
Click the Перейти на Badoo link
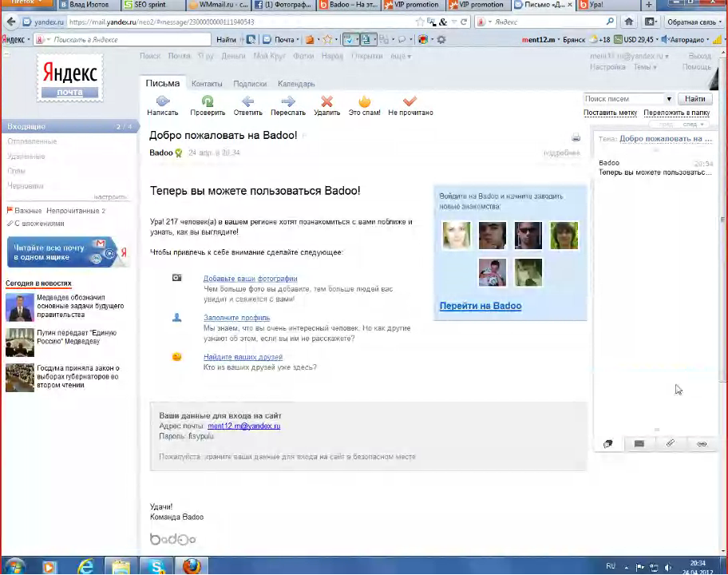(481, 306)
